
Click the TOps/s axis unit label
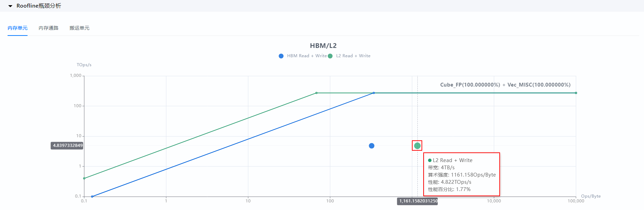[84, 65]
